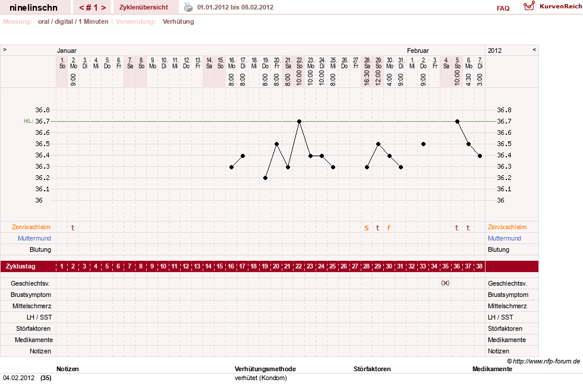Expand chart with top-left arrow

[x=5, y=49]
